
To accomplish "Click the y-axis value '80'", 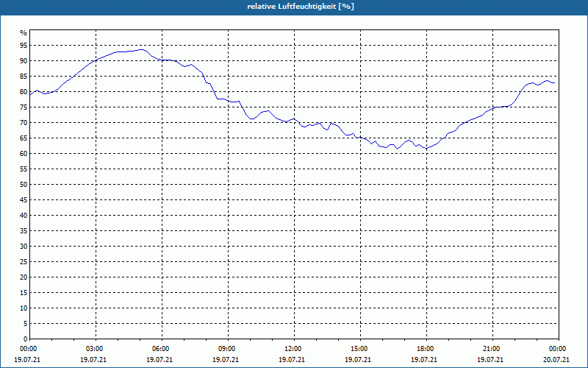I will pyautogui.click(x=24, y=91).
